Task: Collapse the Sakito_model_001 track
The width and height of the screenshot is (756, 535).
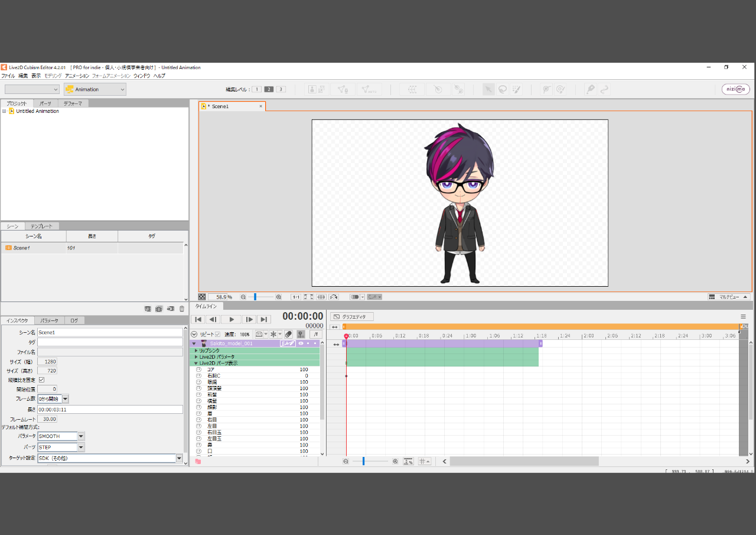Action: pos(194,343)
